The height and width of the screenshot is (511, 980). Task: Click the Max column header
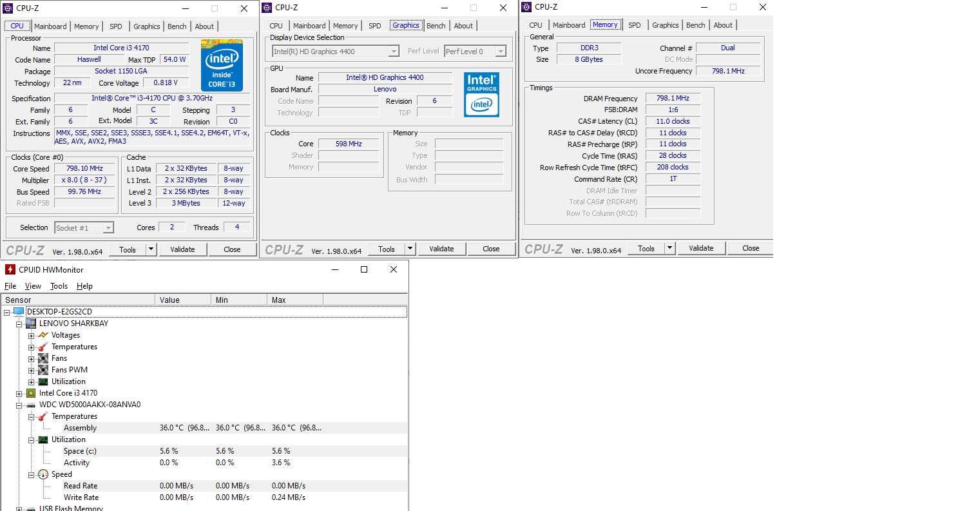294,300
